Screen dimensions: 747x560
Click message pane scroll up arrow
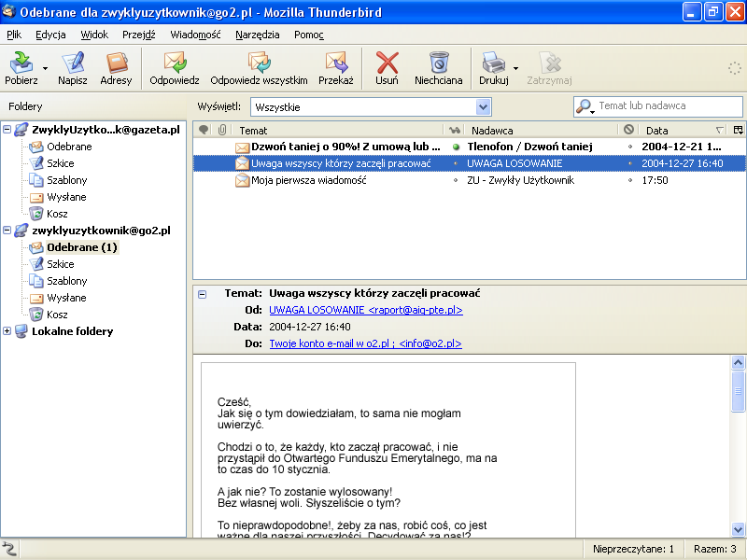(x=738, y=363)
